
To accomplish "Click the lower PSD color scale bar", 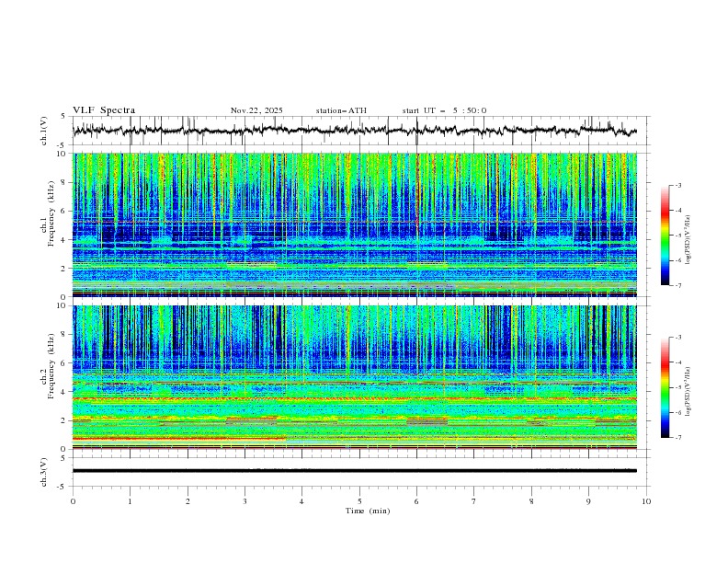I will tap(665, 387).
